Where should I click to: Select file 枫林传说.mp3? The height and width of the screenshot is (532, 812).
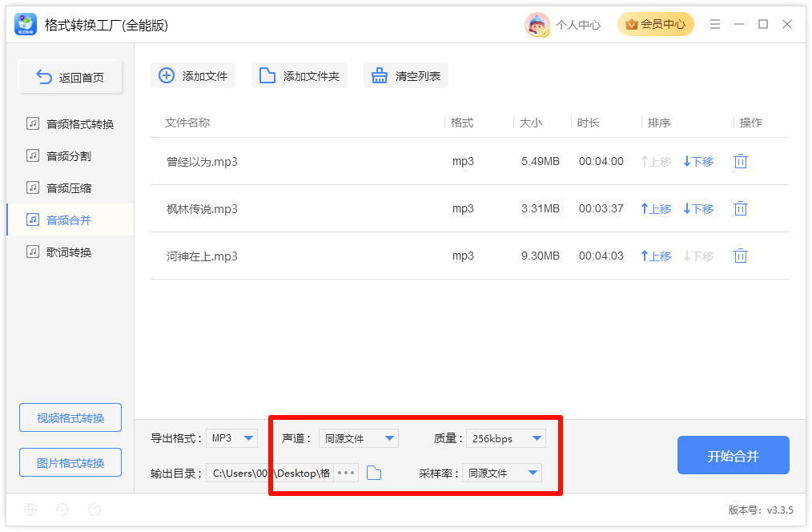202,209
